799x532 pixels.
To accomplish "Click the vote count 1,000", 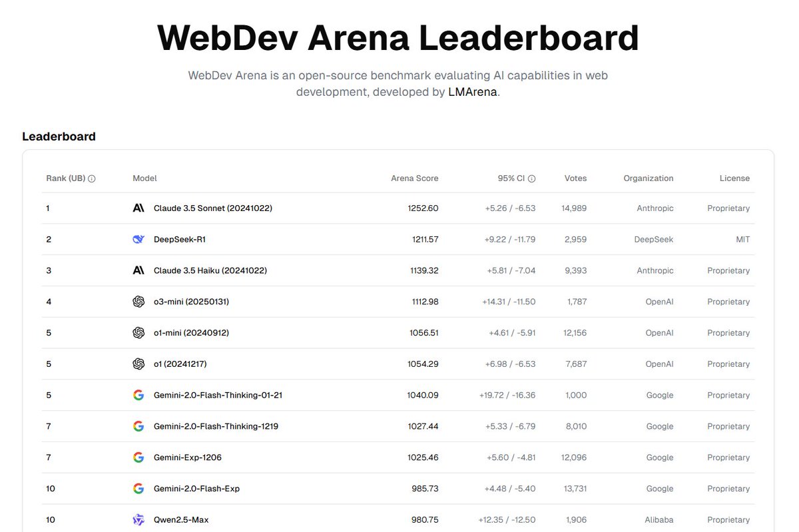I will click(x=577, y=396).
